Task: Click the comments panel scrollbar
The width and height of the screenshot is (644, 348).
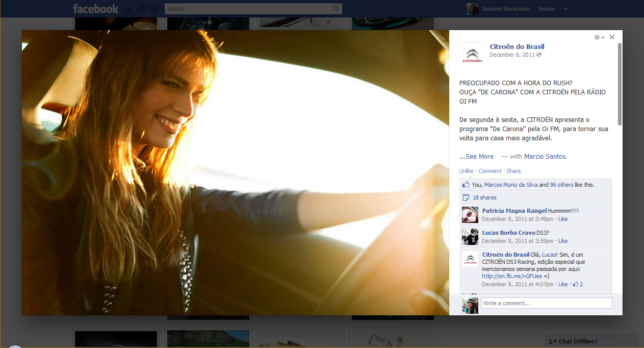Action: [620, 84]
